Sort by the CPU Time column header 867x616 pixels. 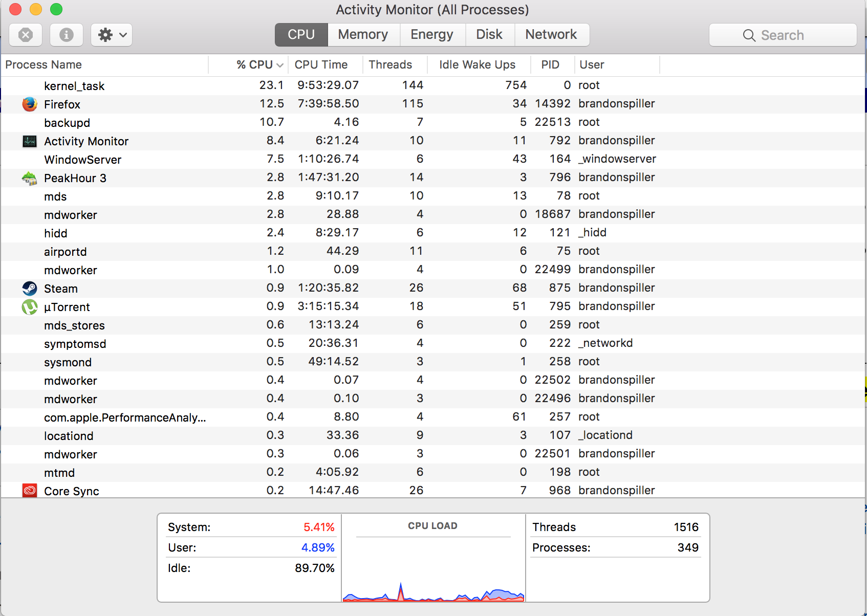coord(326,65)
